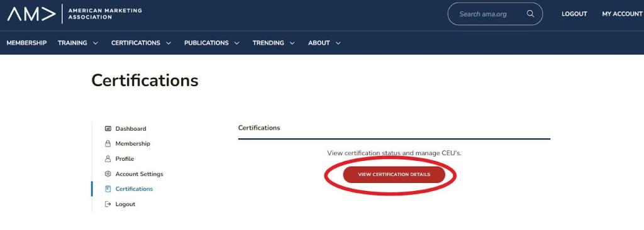The height and width of the screenshot is (230, 644).
Task: Click the Dashboard chart icon in sidebar
Action: point(108,129)
